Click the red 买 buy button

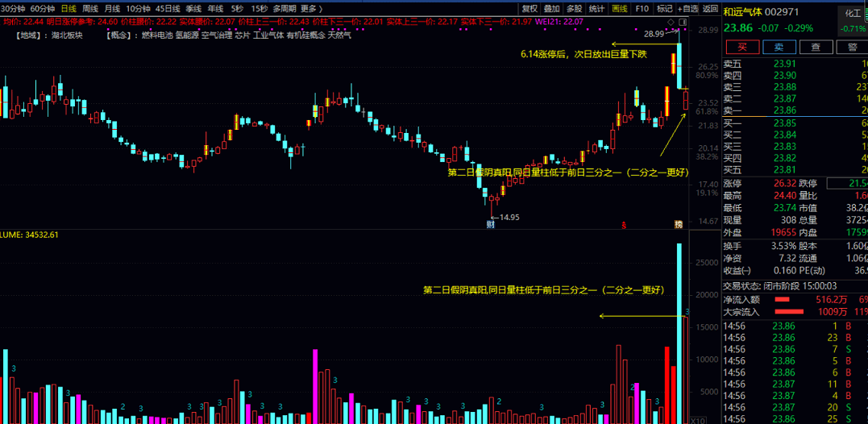pos(742,47)
